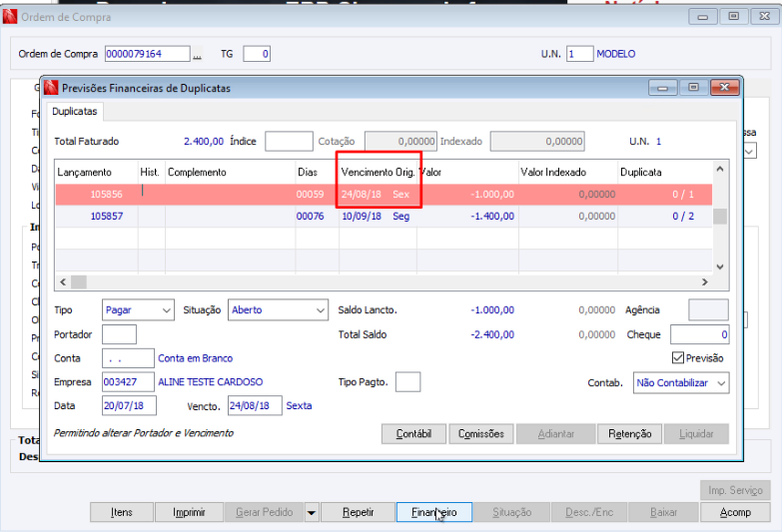This screenshot has width=782, height=532.
Task: Click the Itens button
Action: pos(122,512)
